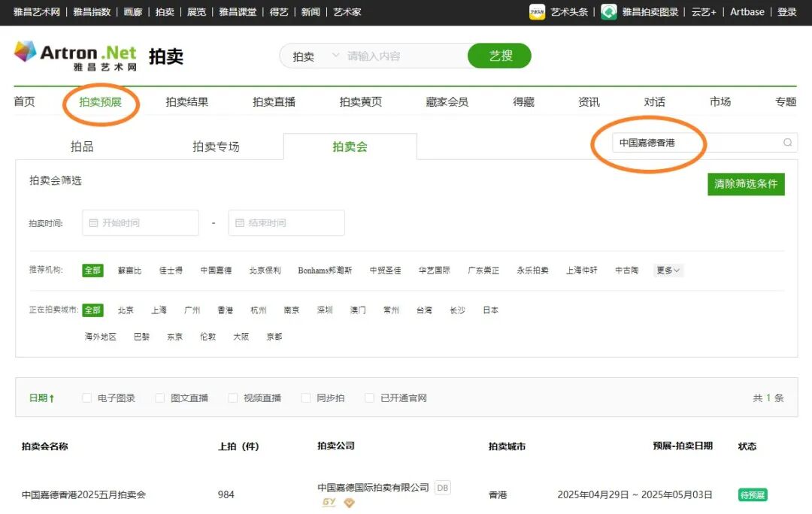Select 全部 in the 推荐机构 row

pos(92,271)
